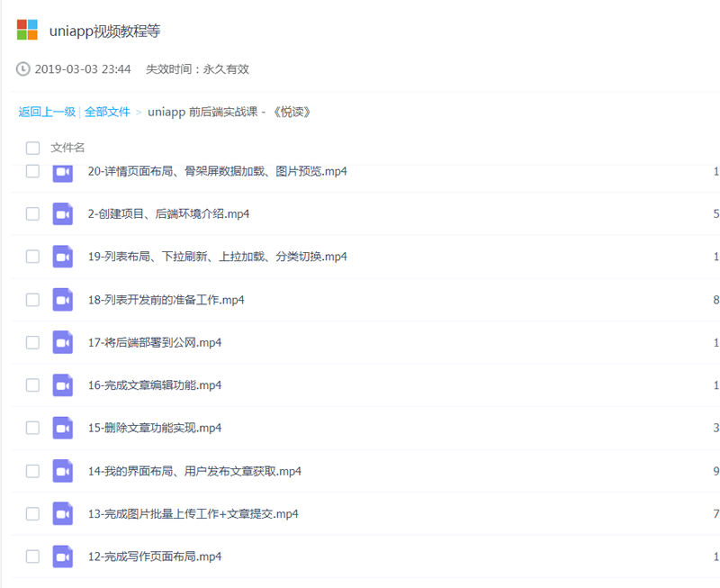Click breadcrumb text uniapp 前后端实战课 -《悦读》
The image size is (720, 588).
click(229, 112)
